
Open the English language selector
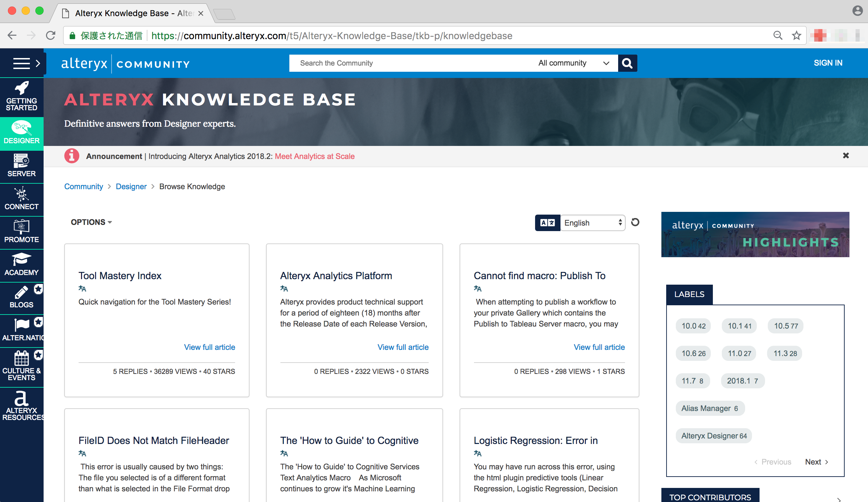pos(593,223)
